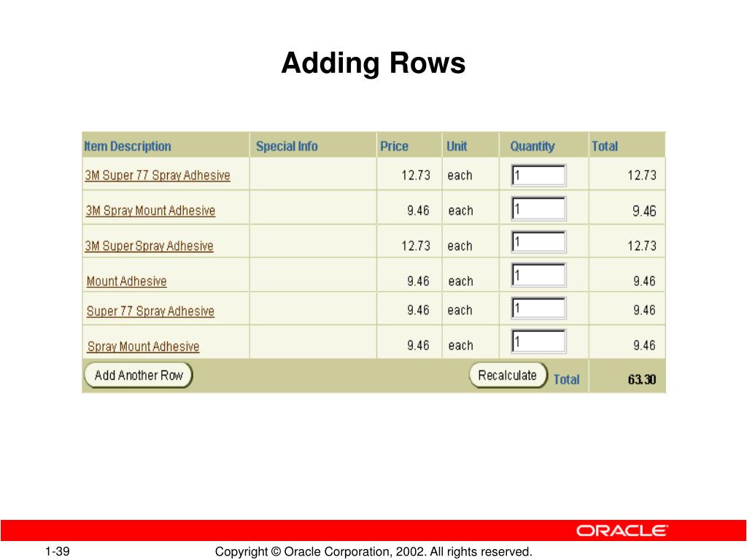Click the unit 'each' in the Super 77 Spray Adhesive row
This screenshot has width=747, height=560.
[460, 311]
